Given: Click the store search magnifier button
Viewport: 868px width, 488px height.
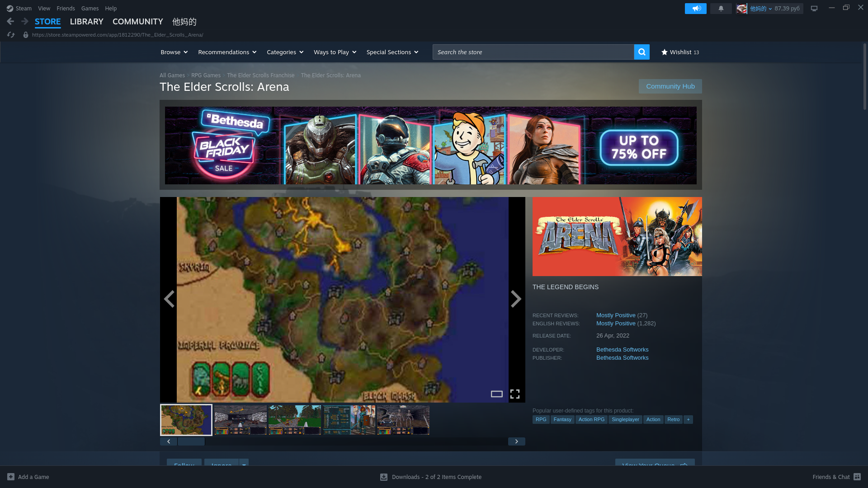Looking at the screenshot, I should (x=642, y=52).
